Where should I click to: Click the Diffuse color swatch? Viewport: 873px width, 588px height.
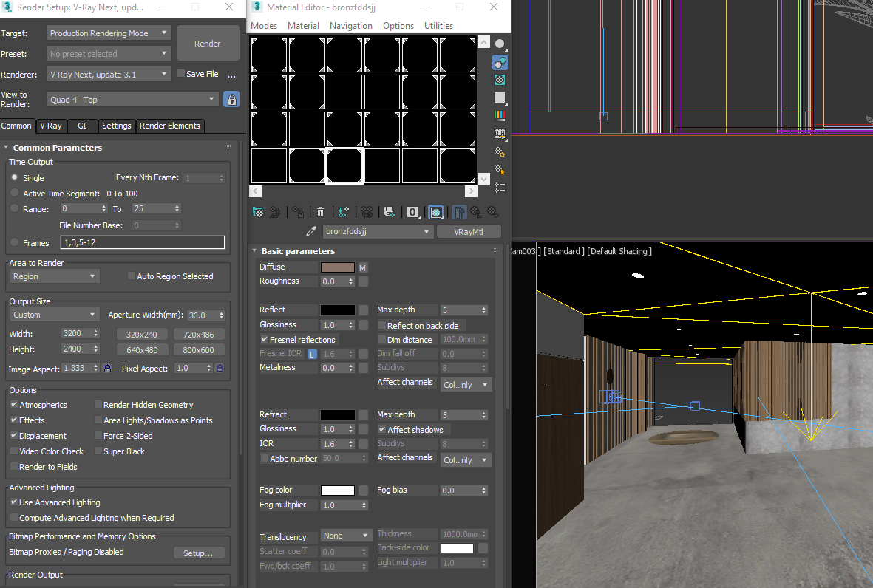coord(337,267)
